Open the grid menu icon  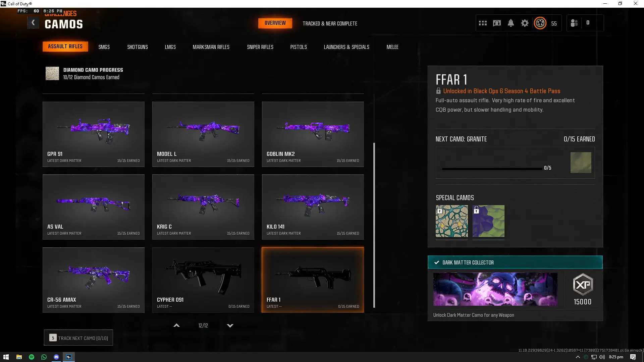pyautogui.click(x=483, y=23)
